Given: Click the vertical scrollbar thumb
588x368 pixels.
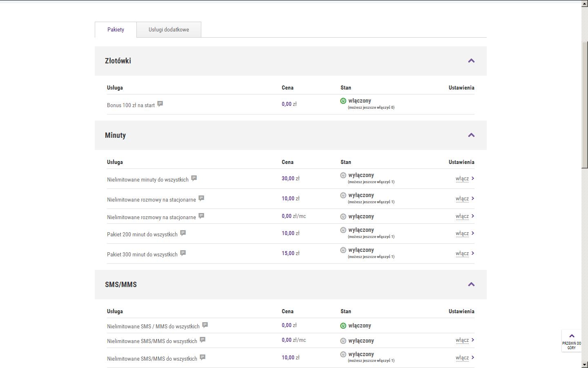Looking at the screenshot, I should (x=585, y=105).
